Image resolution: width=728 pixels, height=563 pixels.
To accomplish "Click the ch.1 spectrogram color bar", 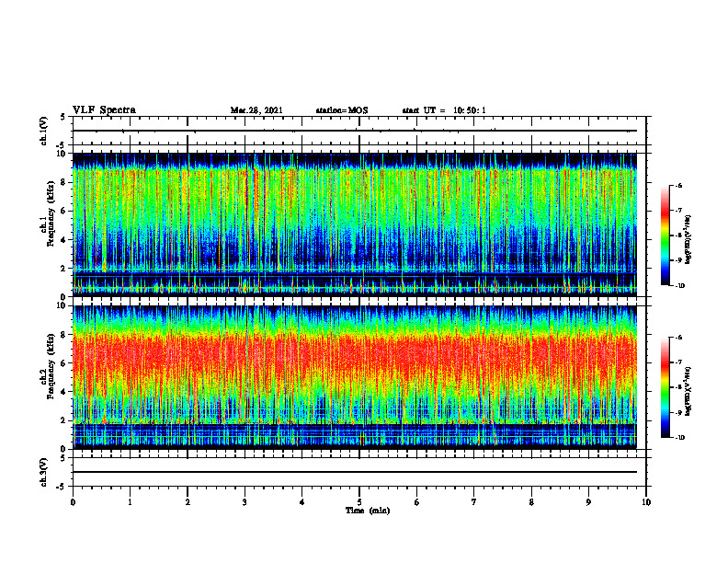I will click(665, 236).
